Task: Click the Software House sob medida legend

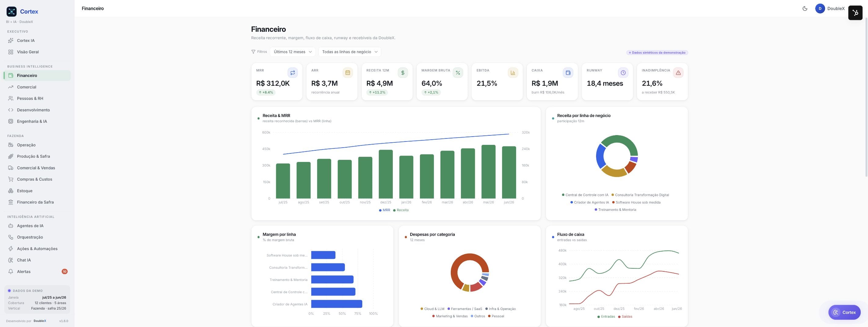Action: (x=636, y=203)
